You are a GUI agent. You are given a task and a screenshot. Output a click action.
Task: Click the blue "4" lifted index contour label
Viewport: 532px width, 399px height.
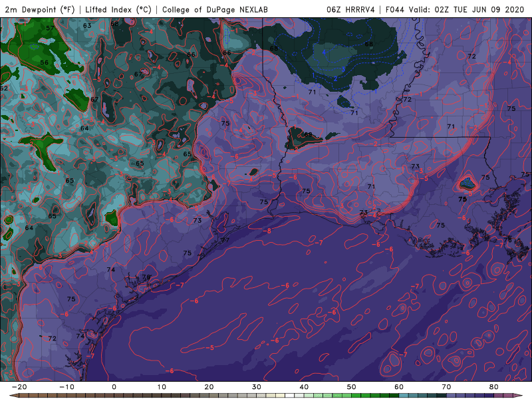pyautogui.click(x=324, y=52)
